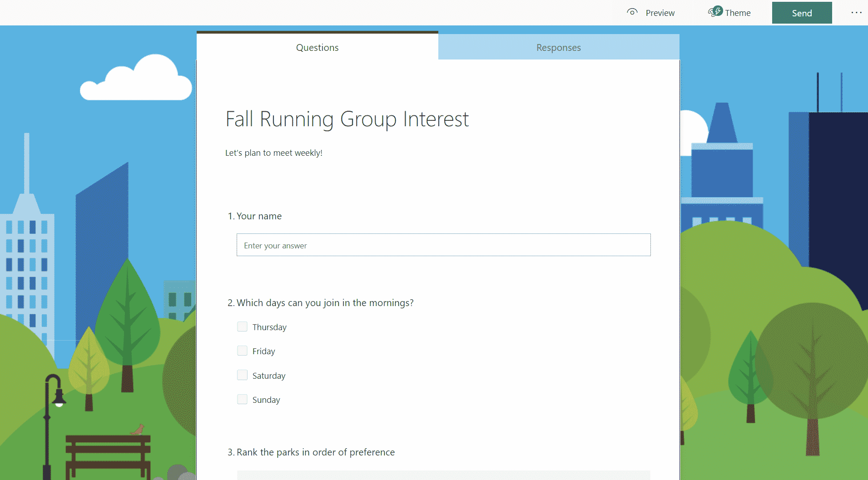The width and height of the screenshot is (868, 480).
Task: Enable the Saturday checkbox
Action: tap(242, 375)
